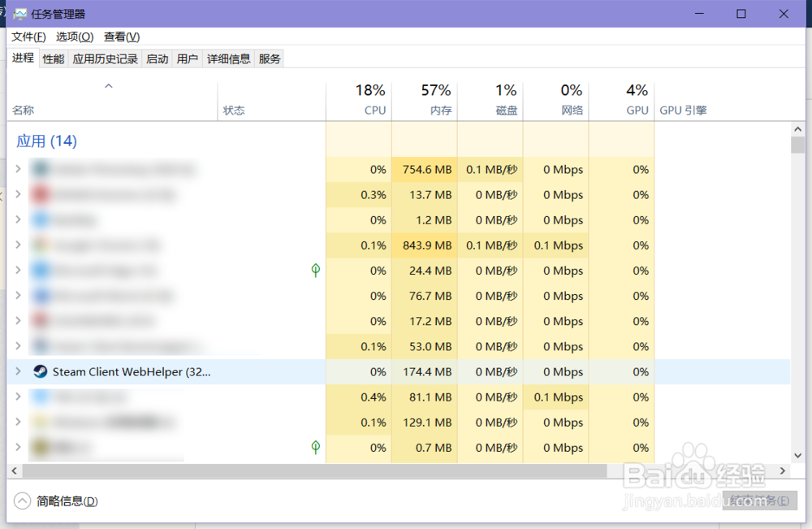Click the 17.2 MB memory cell
This screenshot has height=529, width=812.
425,321
